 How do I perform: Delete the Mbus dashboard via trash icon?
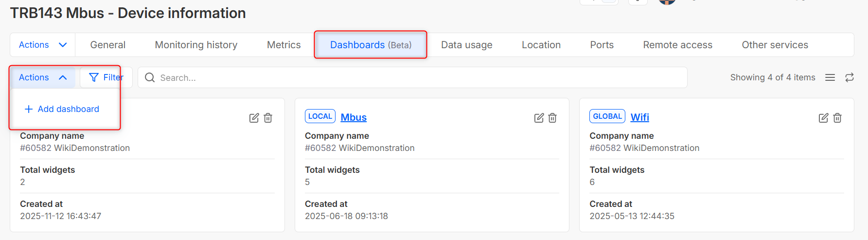[x=552, y=118]
